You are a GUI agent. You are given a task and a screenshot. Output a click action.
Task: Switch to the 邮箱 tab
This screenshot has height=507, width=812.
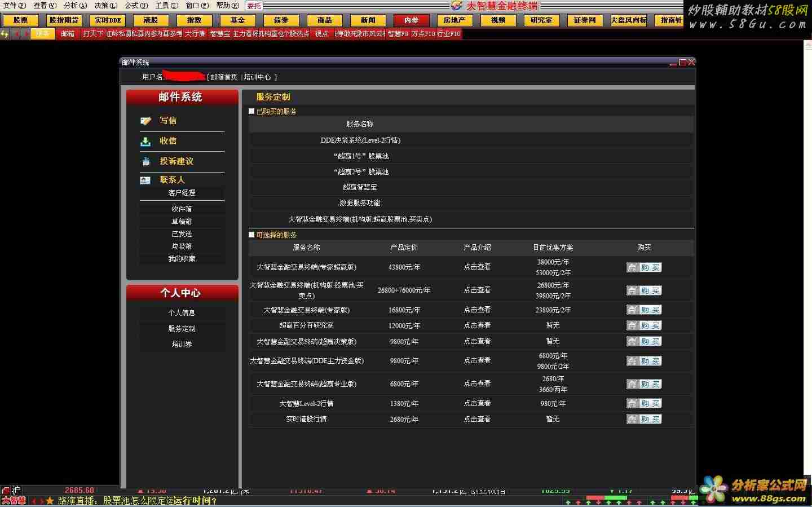pyautogui.click(x=68, y=34)
